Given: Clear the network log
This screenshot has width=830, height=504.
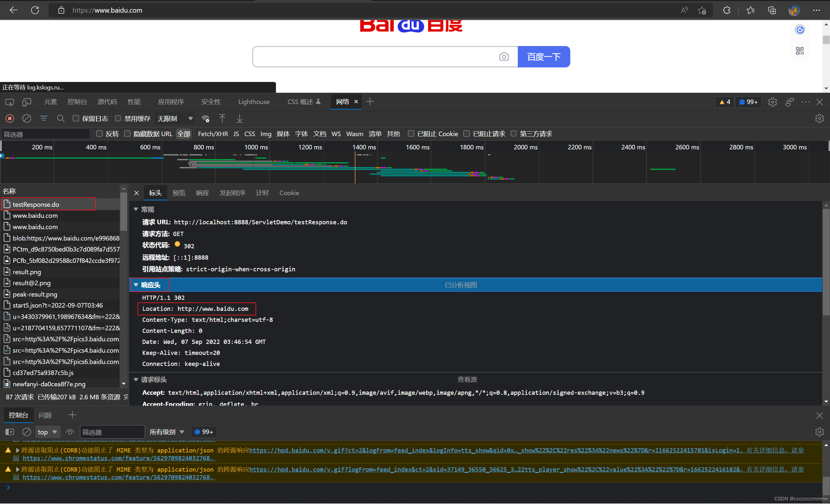Looking at the screenshot, I should pos(27,119).
